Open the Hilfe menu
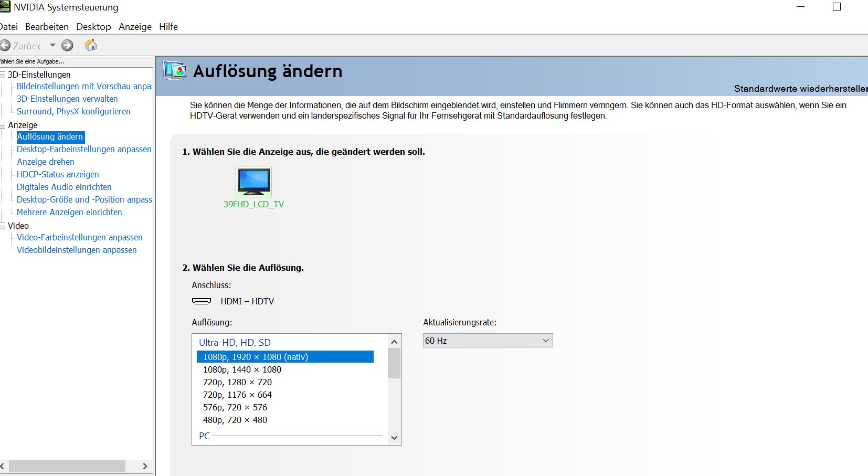 (x=168, y=27)
